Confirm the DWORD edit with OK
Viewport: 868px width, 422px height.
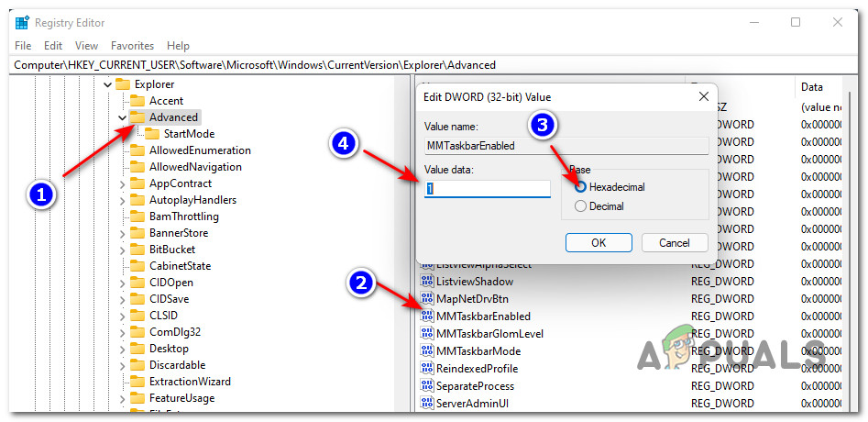599,242
